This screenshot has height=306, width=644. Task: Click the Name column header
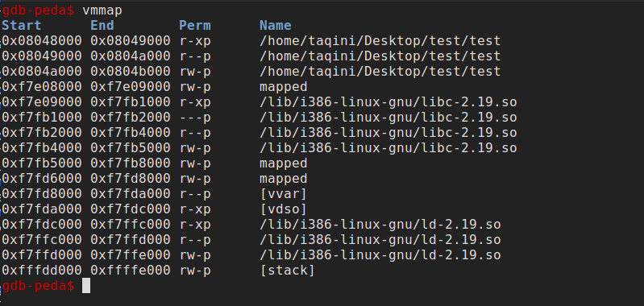[x=275, y=26]
